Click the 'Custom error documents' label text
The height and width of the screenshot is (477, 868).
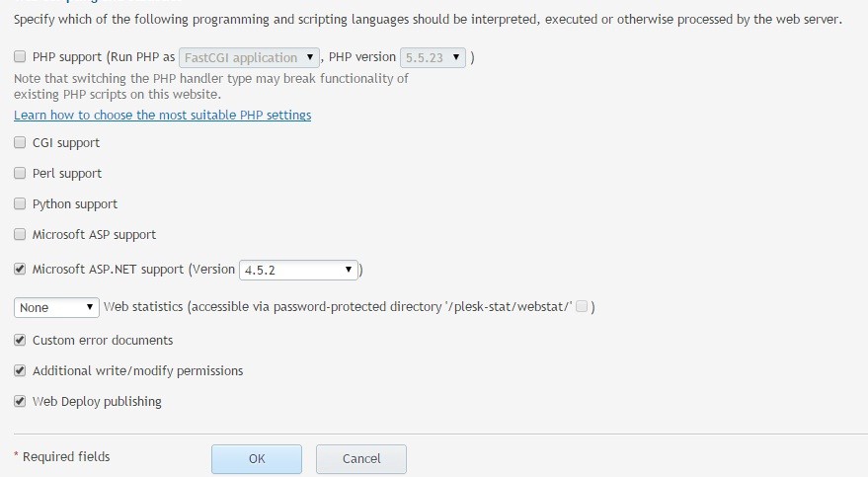[103, 341]
